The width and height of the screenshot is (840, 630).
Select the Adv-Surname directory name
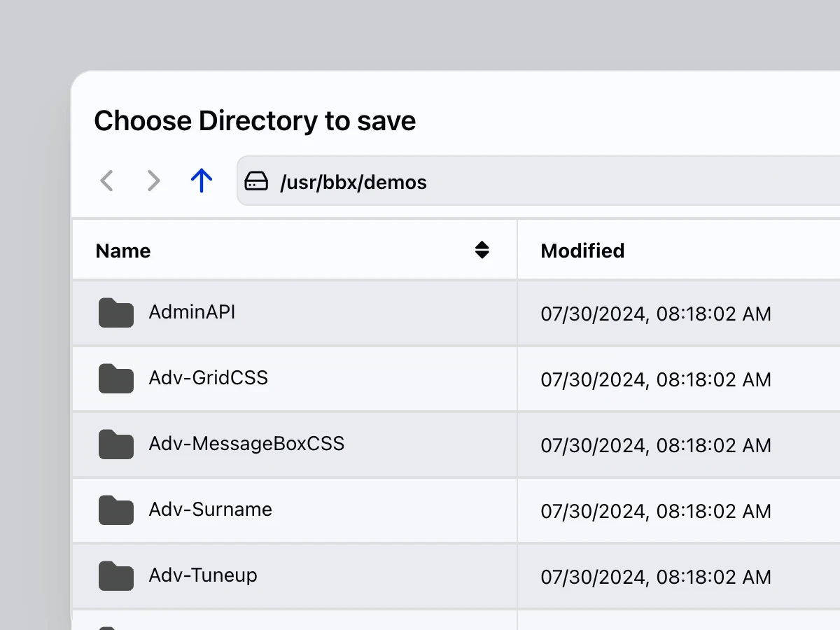coord(210,510)
